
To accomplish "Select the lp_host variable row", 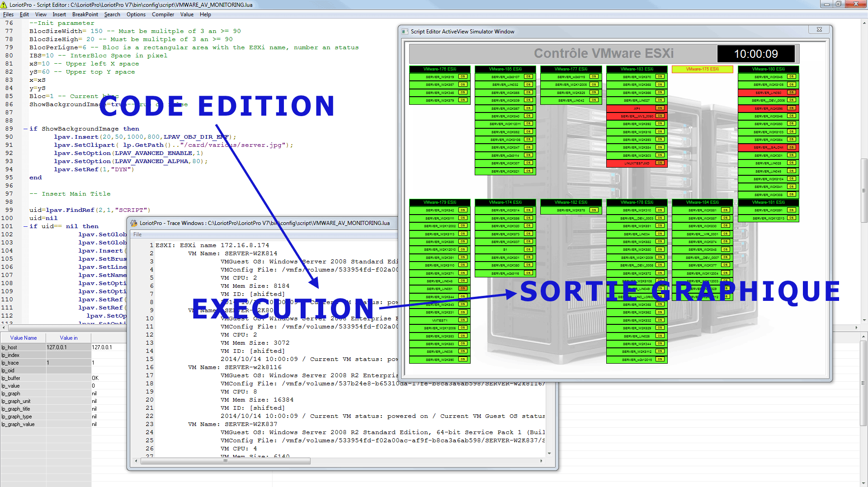I will 64,347.
